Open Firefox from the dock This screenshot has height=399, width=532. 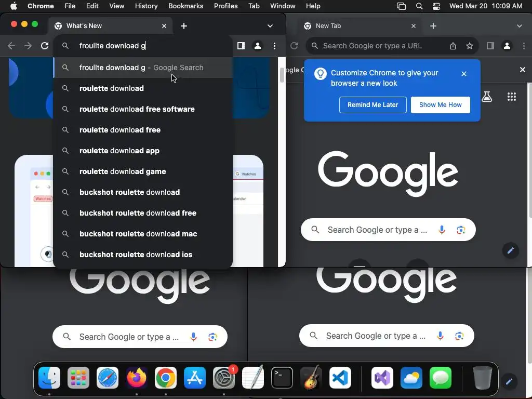pyautogui.click(x=137, y=378)
